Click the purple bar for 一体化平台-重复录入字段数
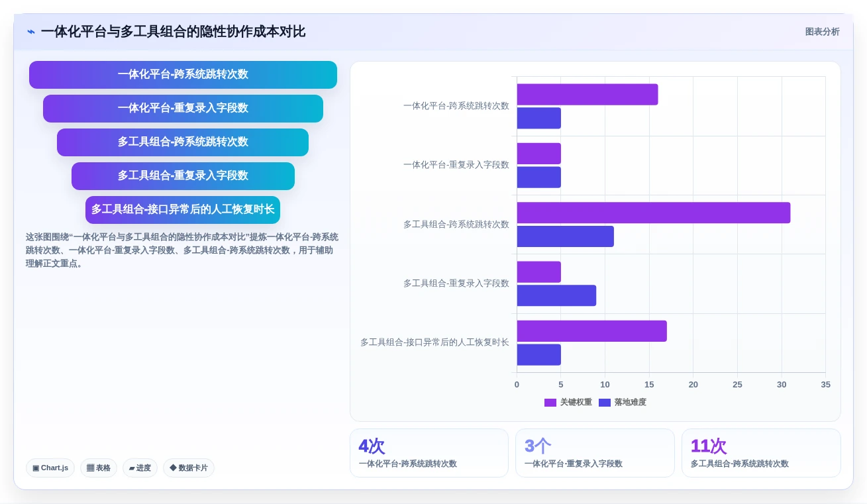This screenshot has height=504, width=867. coord(539,154)
